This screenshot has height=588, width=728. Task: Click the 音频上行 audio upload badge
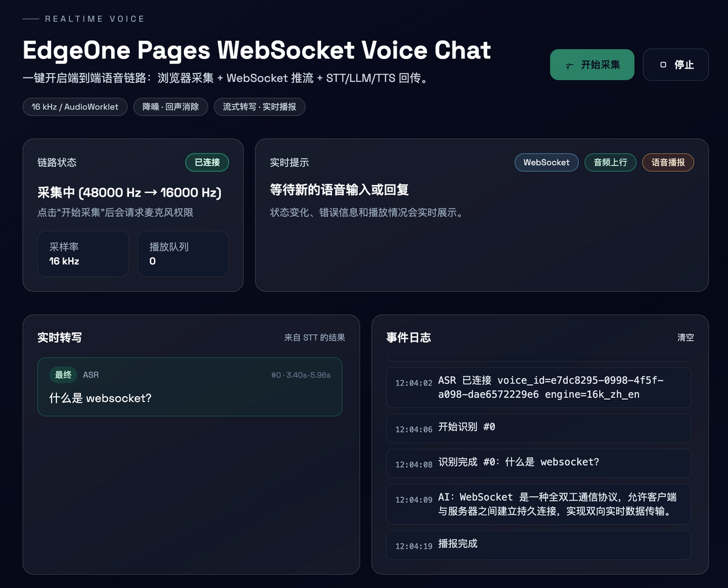pyautogui.click(x=610, y=162)
